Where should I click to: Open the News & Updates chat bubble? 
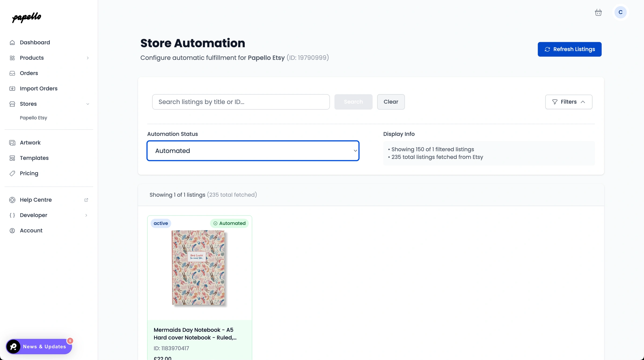13,347
